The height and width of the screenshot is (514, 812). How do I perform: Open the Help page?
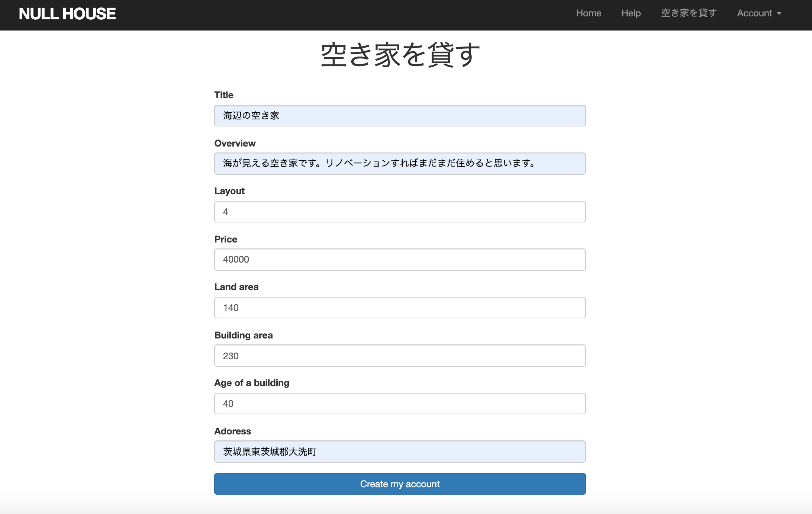click(x=631, y=13)
